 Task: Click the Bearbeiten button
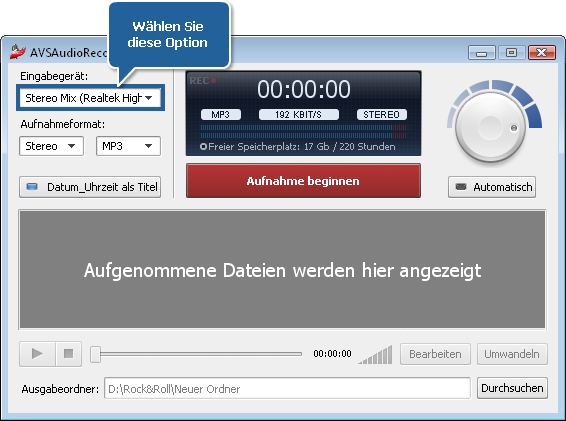click(x=435, y=354)
